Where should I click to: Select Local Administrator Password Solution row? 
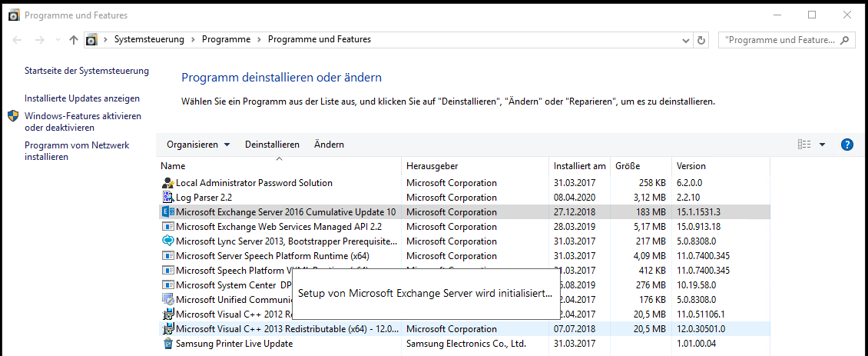click(464, 183)
